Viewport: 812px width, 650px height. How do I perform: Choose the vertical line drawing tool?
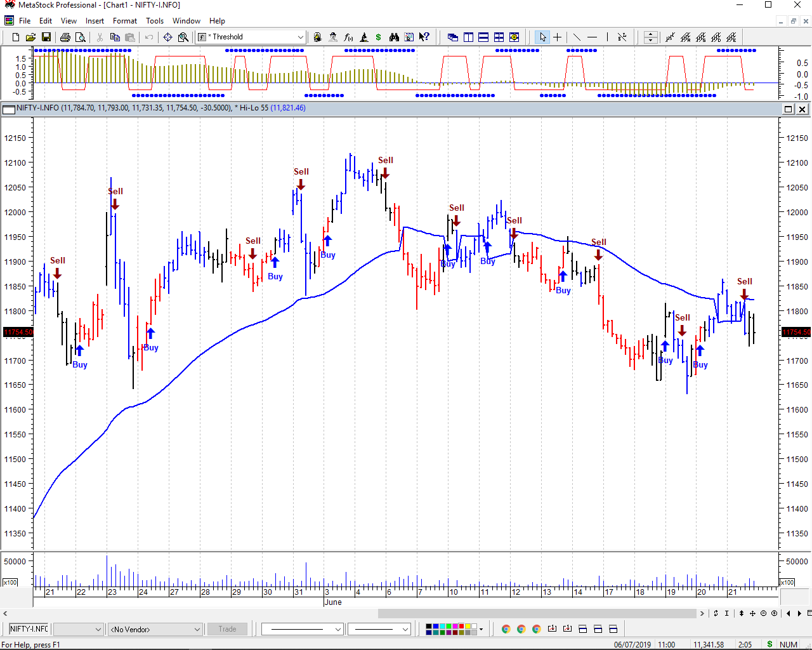pyautogui.click(x=607, y=37)
